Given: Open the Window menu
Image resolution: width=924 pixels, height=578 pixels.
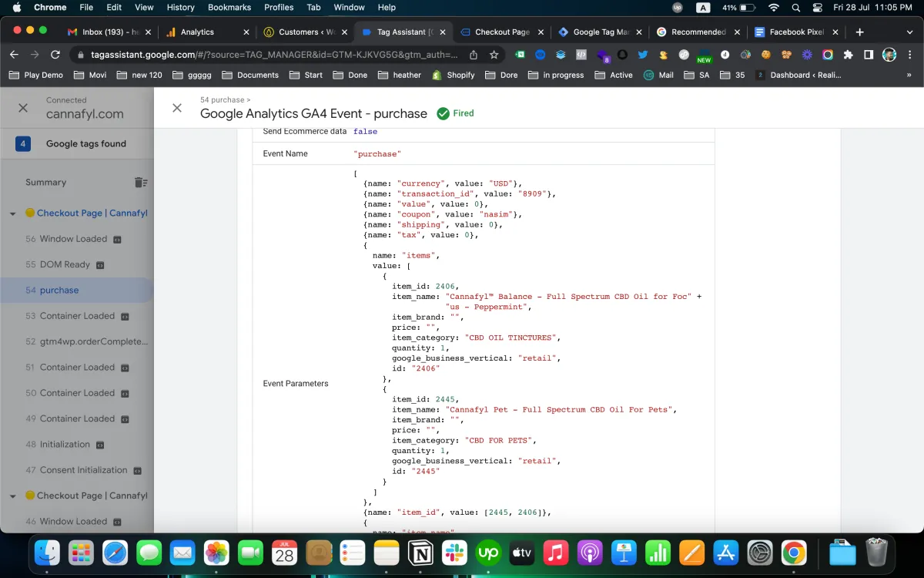Looking at the screenshot, I should [x=349, y=8].
